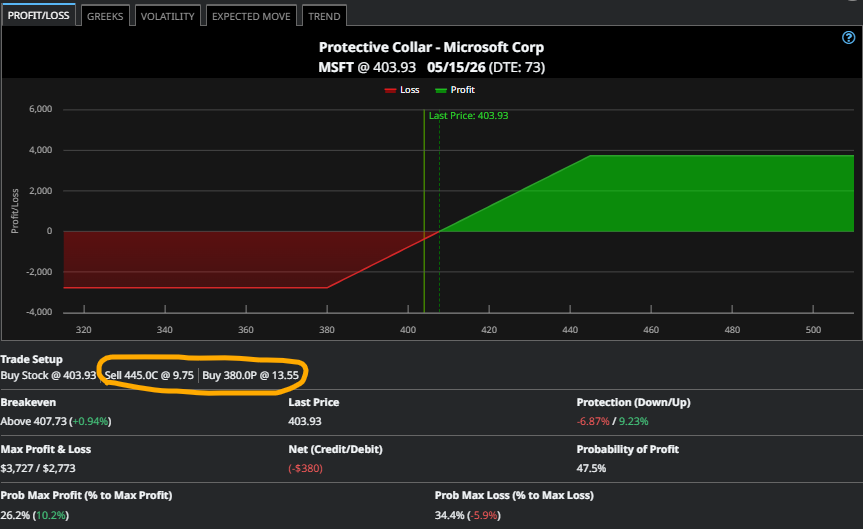Click the Profit/Loss y-axis title
This screenshot has width=863, height=529.
click(15, 211)
